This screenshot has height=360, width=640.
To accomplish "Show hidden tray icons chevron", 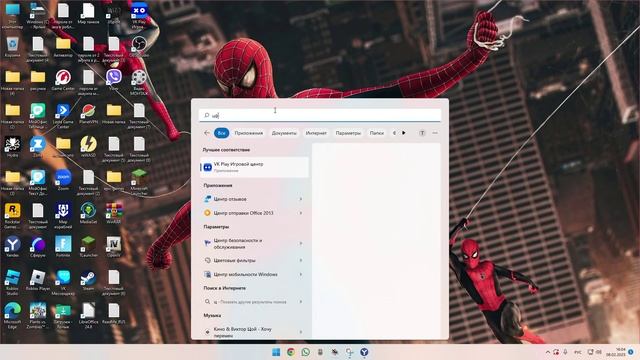I will (x=548, y=352).
